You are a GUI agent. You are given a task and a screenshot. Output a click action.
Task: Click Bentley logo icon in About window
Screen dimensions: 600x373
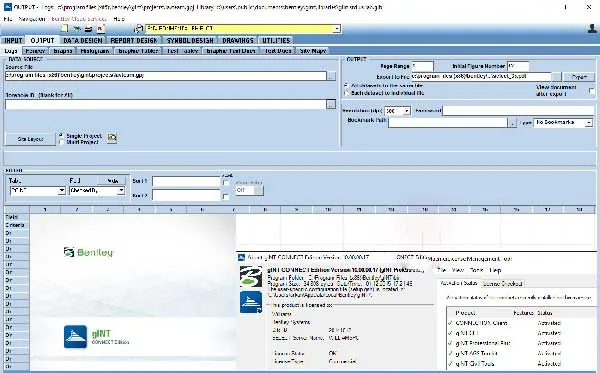click(251, 277)
